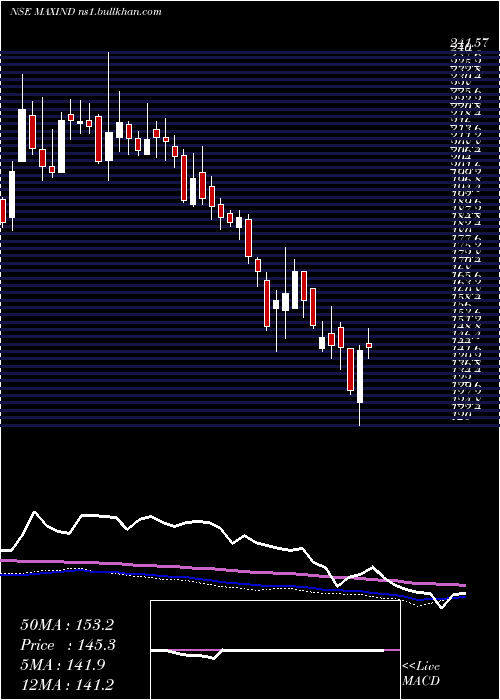
Task: Click inside the MACD indicator box
Action: point(275,650)
